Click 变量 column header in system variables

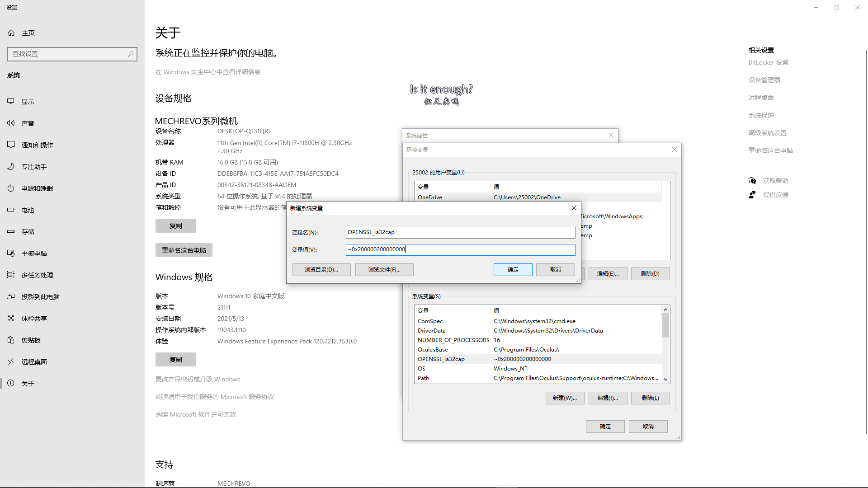coord(453,310)
